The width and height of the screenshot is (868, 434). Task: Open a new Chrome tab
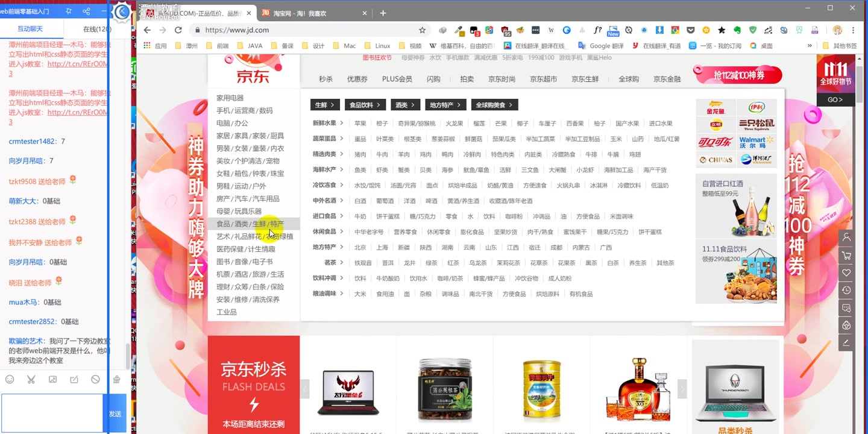click(x=383, y=13)
